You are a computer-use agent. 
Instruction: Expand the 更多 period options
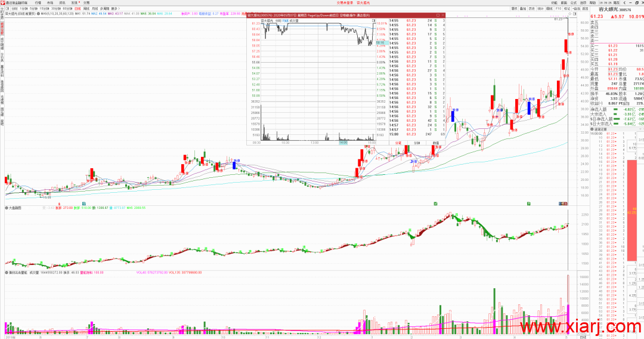(116, 8)
